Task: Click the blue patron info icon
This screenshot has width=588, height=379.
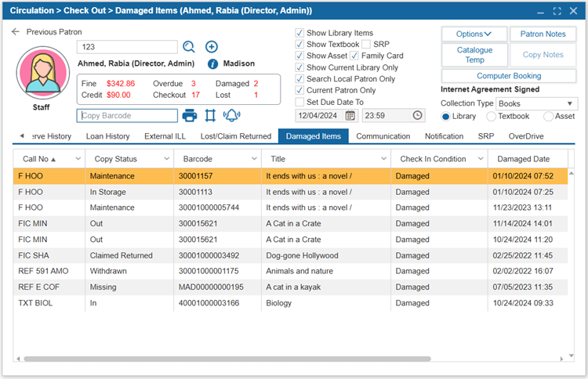Action: click(212, 64)
